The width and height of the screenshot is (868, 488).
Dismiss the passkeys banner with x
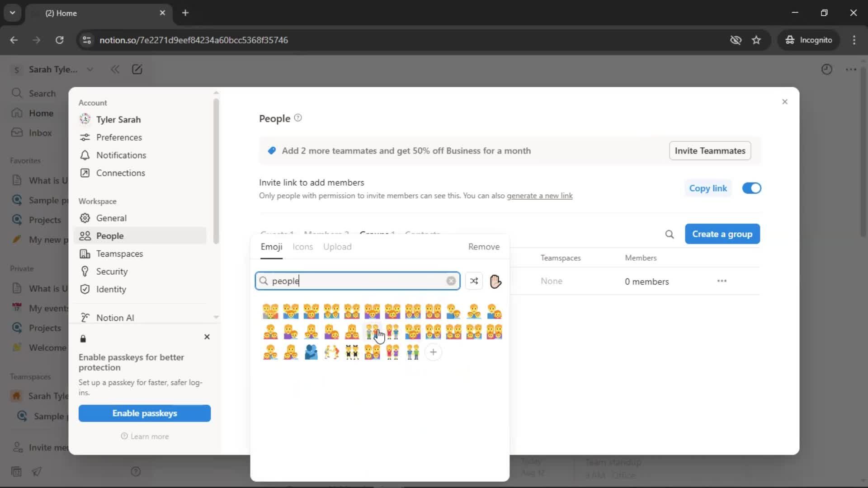(207, 337)
